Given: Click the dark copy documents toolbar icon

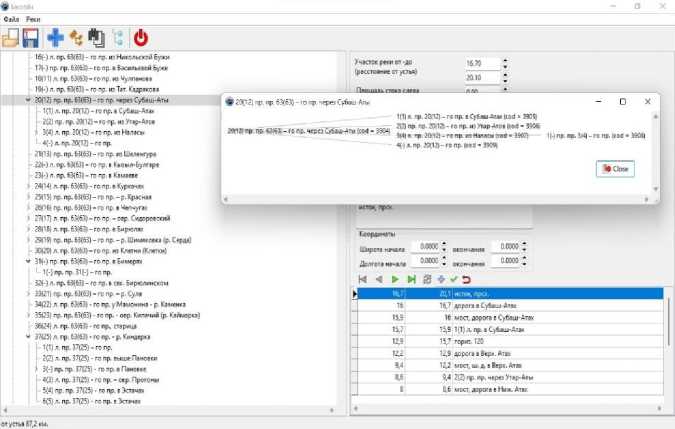Looking at the screenshot, I should (x=96, y=38).
